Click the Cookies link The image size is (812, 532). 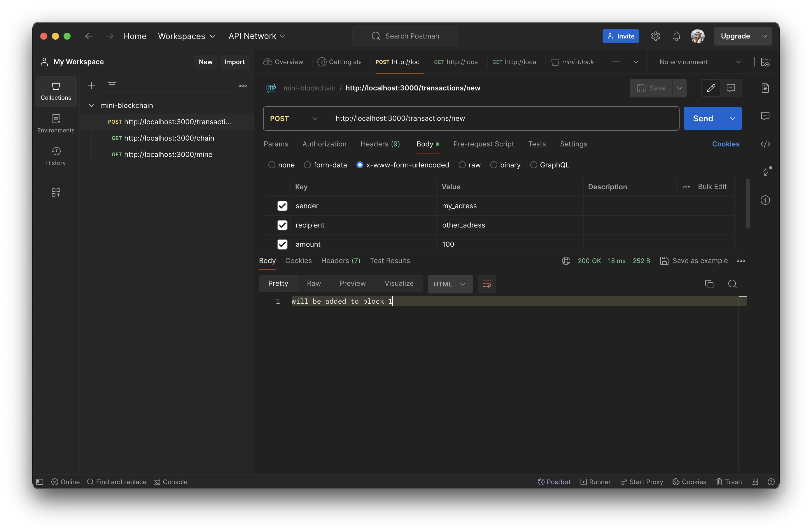coord(725,144)
